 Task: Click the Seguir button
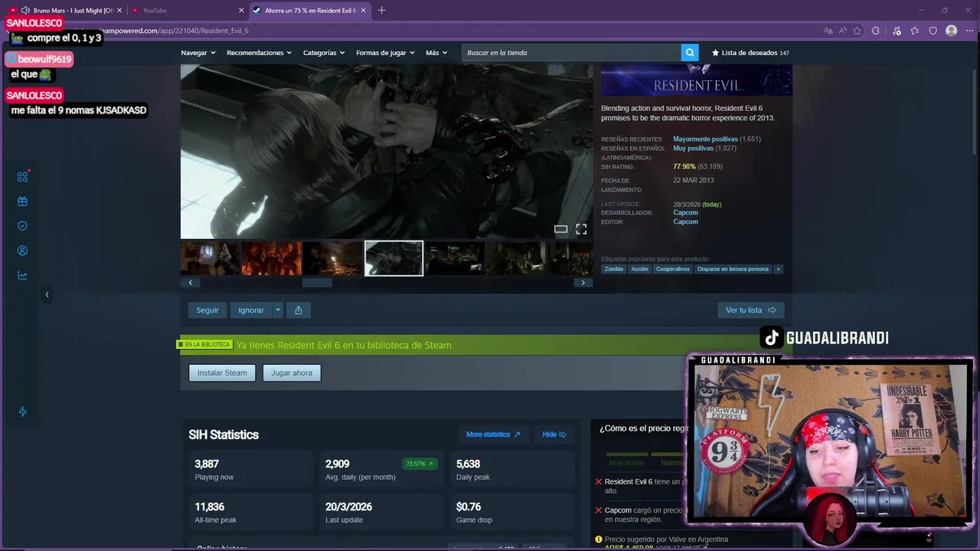(207, 310)
